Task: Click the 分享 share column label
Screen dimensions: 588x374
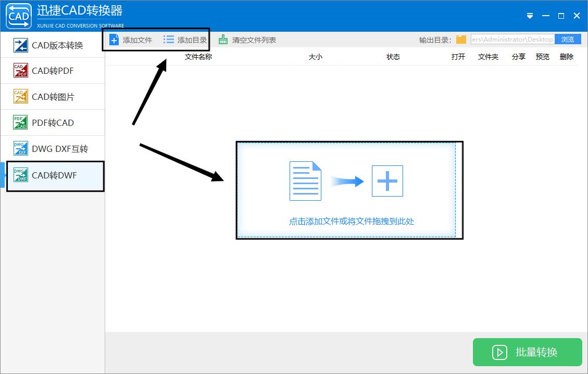Action: tap(518, 57)
